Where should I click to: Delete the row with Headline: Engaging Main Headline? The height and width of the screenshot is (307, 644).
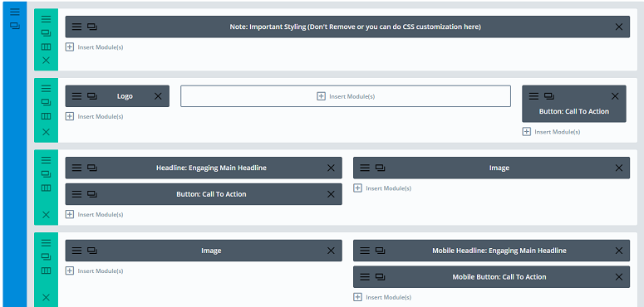[46, 214]
